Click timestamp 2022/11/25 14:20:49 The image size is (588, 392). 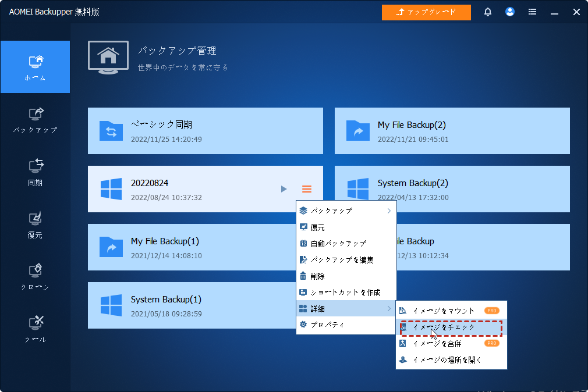(166, 140)
